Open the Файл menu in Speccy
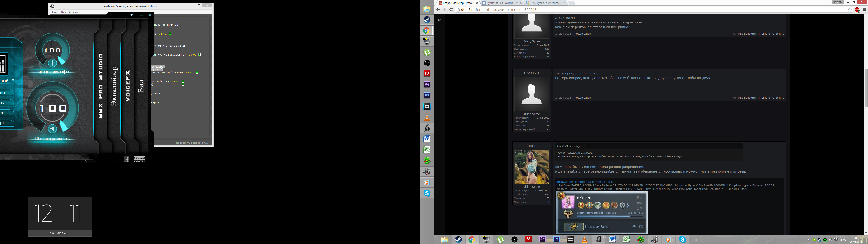 tap(54, 12)
